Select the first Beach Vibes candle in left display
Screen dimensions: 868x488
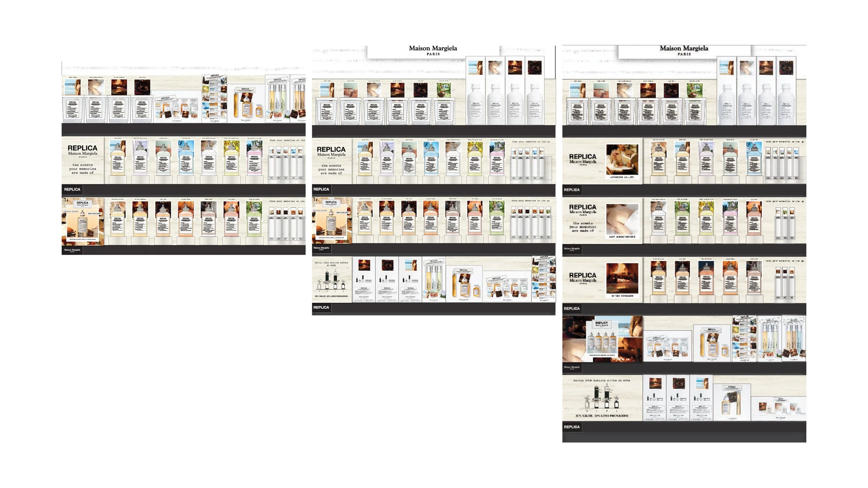coord(73,110)
